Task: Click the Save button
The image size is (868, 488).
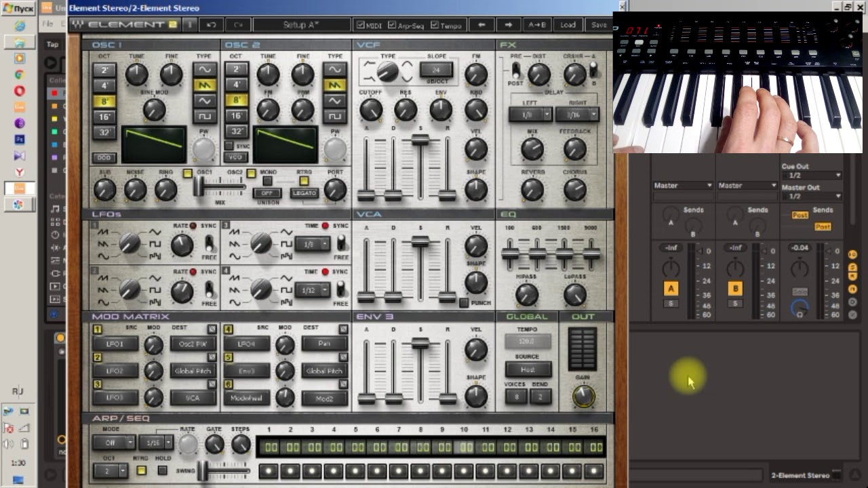Action: coord(599,24)
